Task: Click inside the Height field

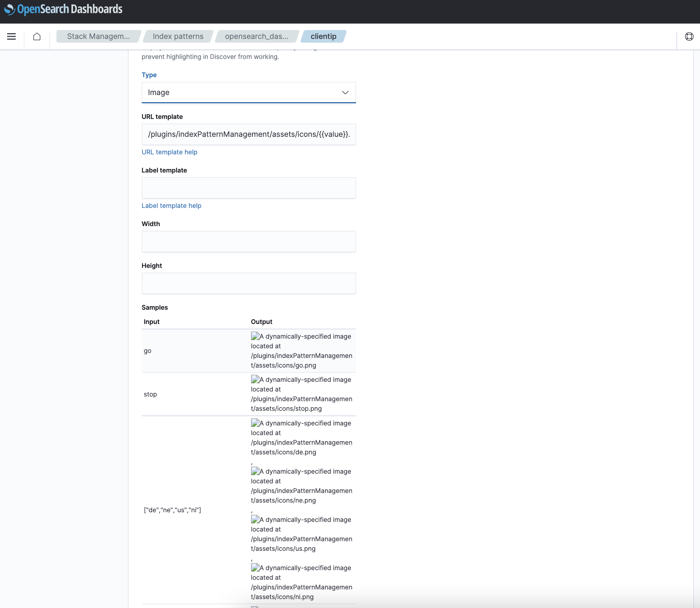Action: [249, 283]
